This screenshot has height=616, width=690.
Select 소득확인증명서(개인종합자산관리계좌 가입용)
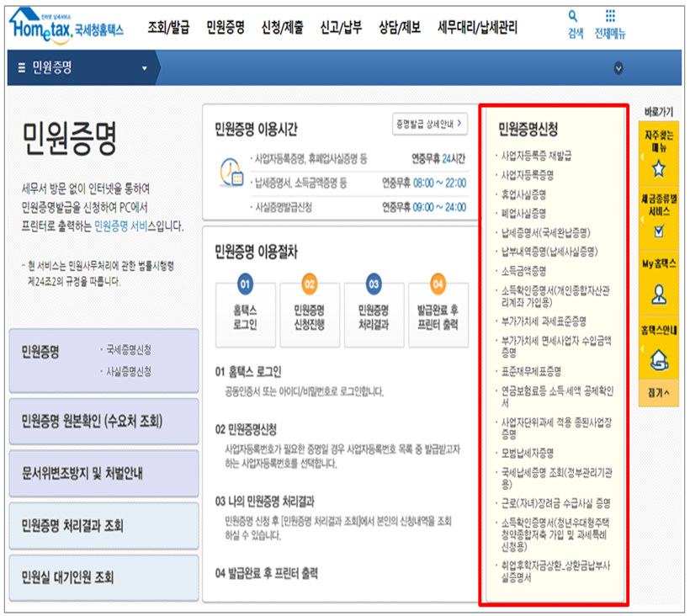pos(555,296)
